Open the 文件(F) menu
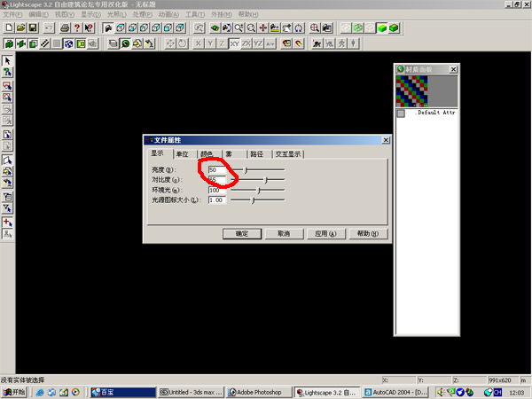The height and width of the screenshot is (399, 532). [12, 14]
